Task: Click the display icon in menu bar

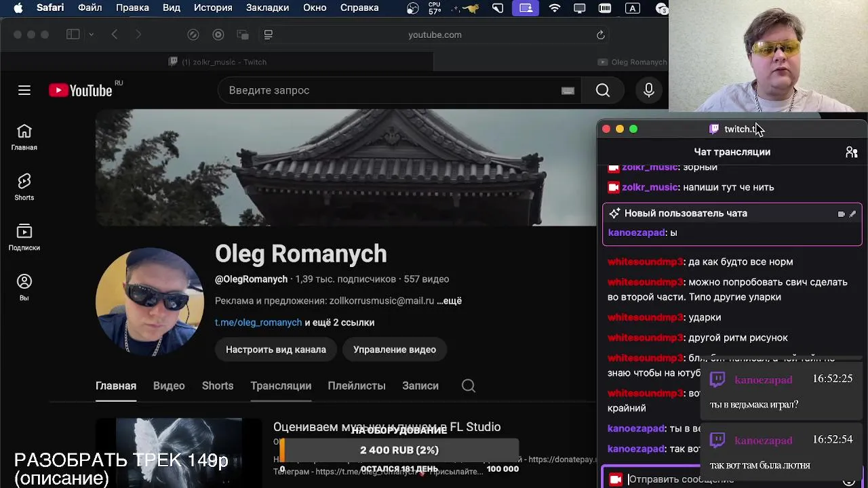Action: click(x=580, y=8)
